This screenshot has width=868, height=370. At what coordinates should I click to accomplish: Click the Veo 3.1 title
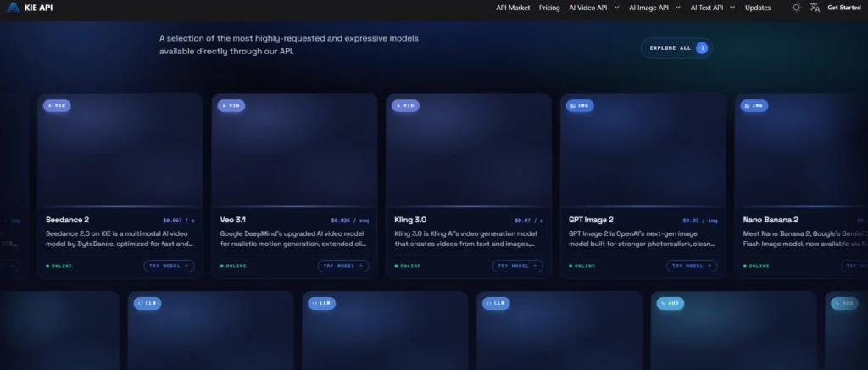click(233, 220)
